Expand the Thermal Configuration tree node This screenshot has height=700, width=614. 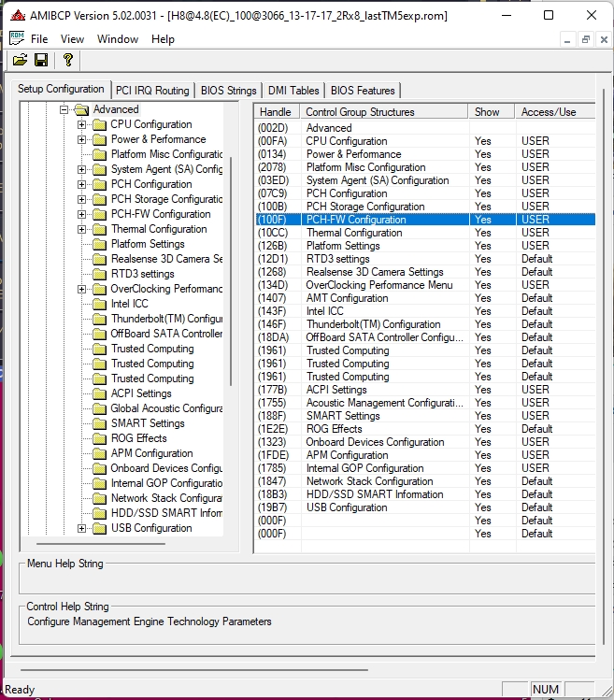[x=81, y=230]
